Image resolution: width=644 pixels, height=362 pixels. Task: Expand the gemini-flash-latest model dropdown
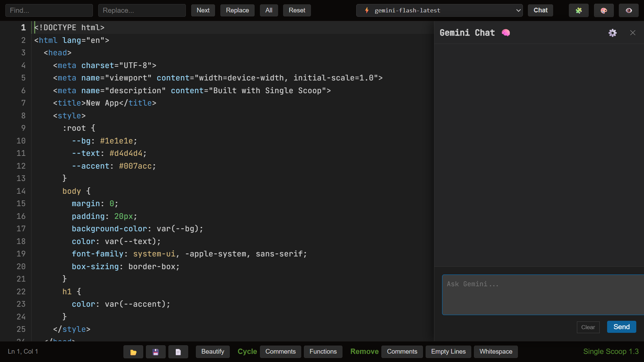[x=439, y=10]
